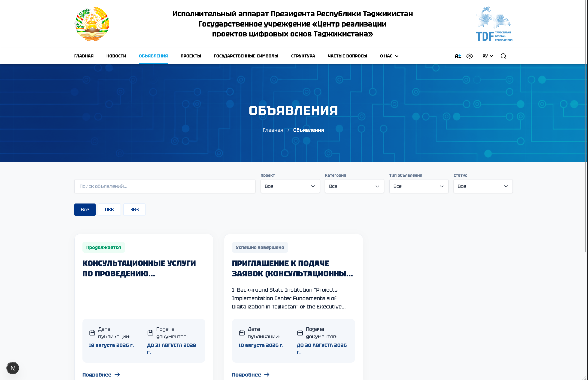Expand the РУ language selector

tap(488, 56)
